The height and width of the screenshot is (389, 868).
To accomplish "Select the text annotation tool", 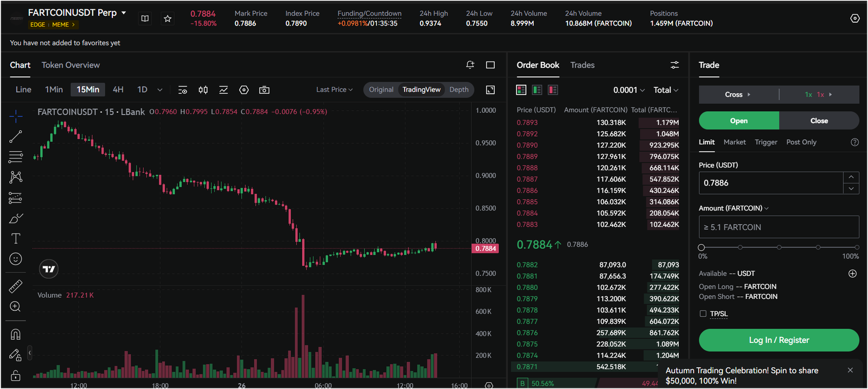I will [16, 239].
